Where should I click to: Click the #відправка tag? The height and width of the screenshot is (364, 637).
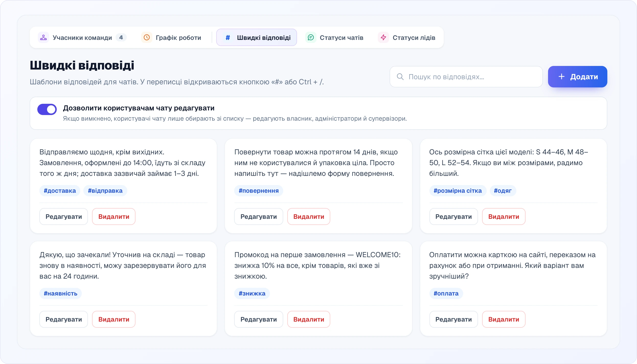[105, 191]
